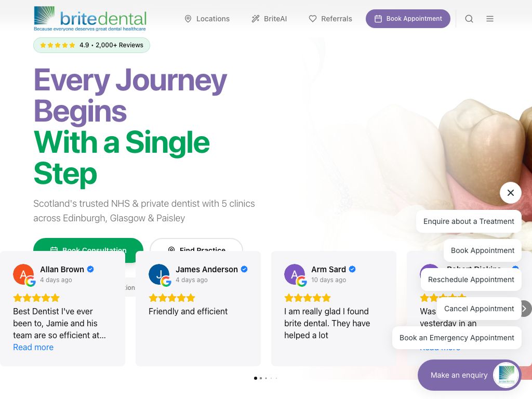The width and height of the screenshot is (532, 399).
Task: Click the search magnifier icon
Action: click(x=469, y=19)
